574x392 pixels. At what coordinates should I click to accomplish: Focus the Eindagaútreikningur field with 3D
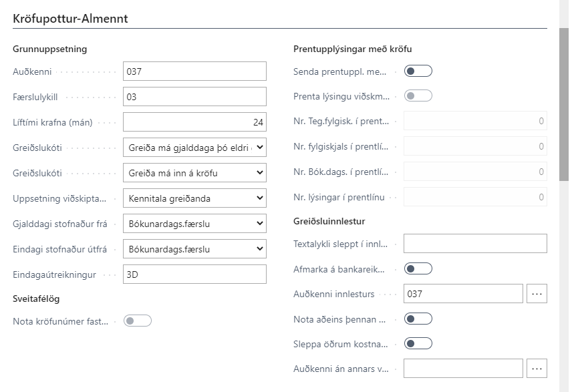[x=194, y=274]
